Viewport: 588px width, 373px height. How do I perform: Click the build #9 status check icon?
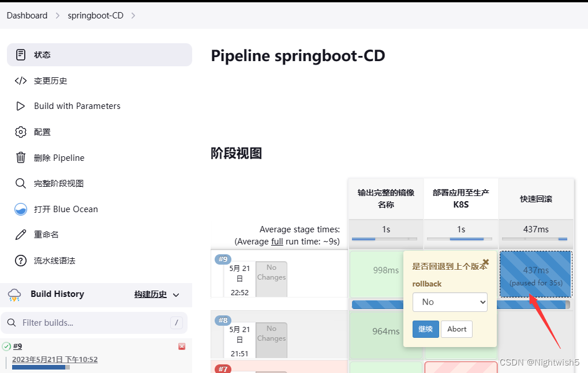pyautogui.click(x=6, y=346)
